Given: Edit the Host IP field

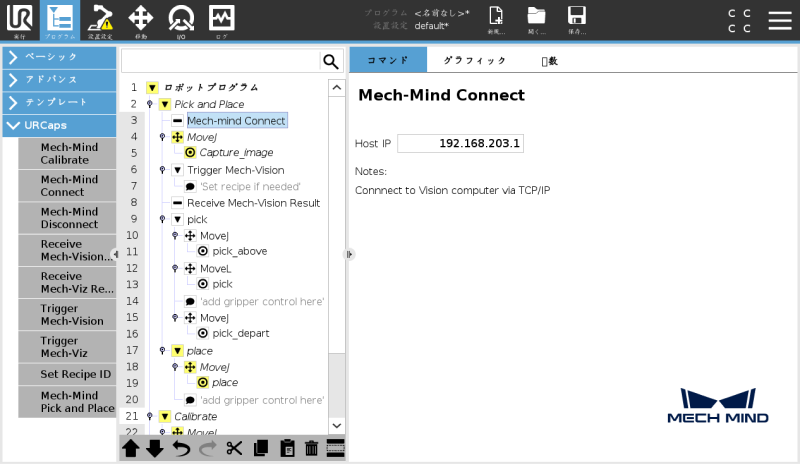Looking at the screenshot, I should tap(460, 143).
